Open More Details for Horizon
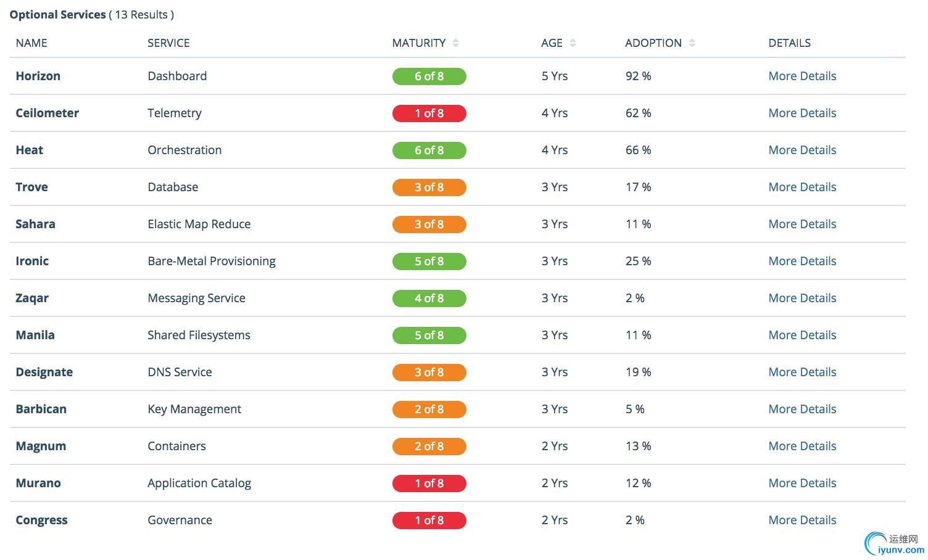 [802, 76]
